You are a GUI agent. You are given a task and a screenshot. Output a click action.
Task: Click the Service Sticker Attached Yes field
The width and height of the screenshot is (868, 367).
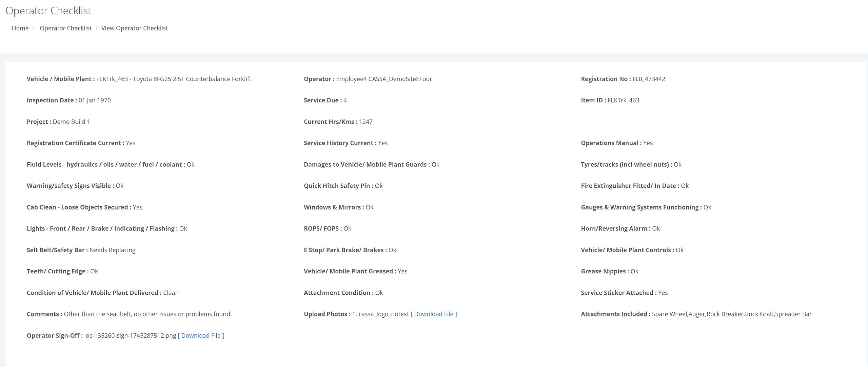tap(663, 293)
